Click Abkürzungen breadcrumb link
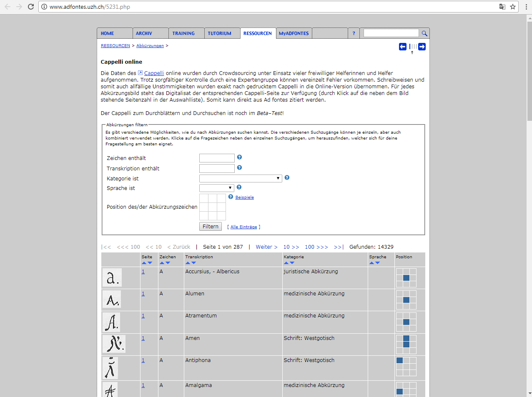Screen dimensions: 532x397 [x=150, y=46]
